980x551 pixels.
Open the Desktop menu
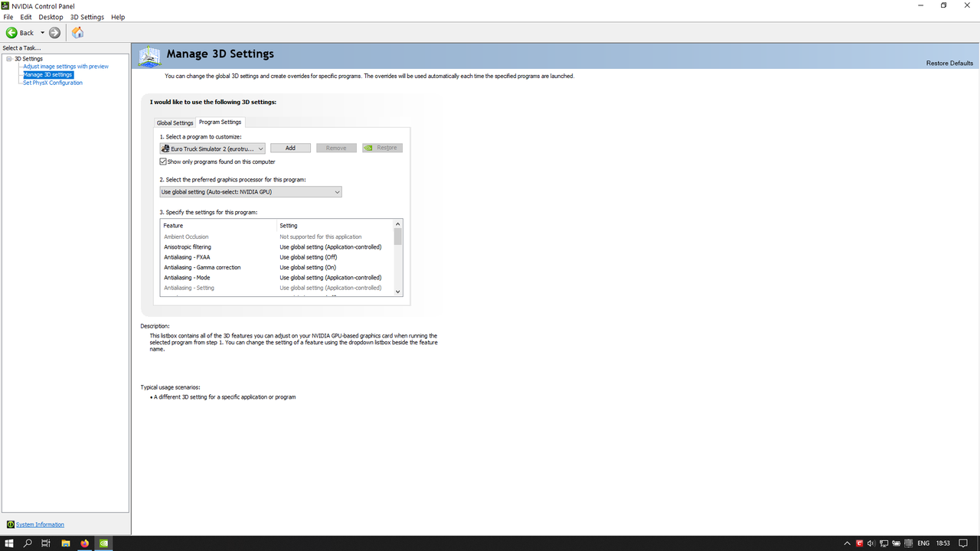[51, 17]
